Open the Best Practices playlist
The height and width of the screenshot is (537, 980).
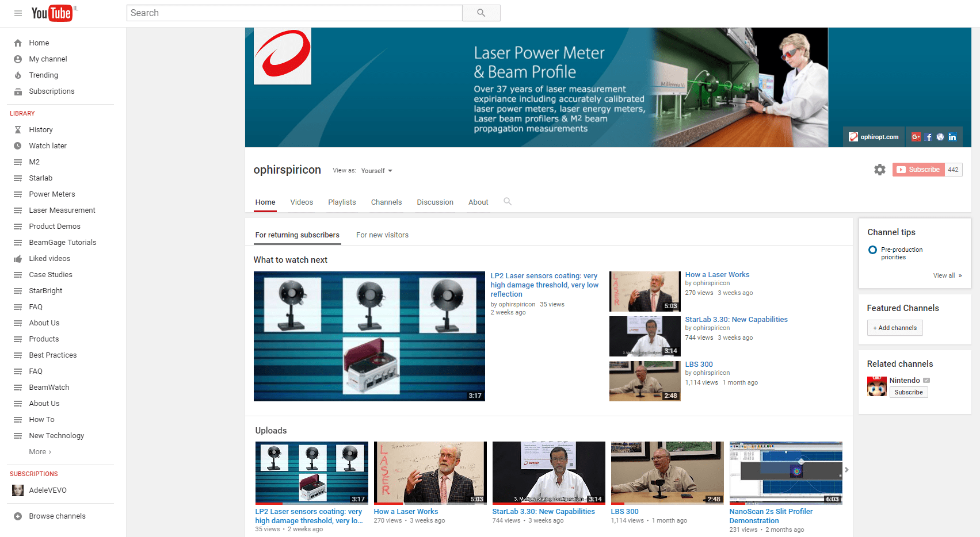pos(53,355)
